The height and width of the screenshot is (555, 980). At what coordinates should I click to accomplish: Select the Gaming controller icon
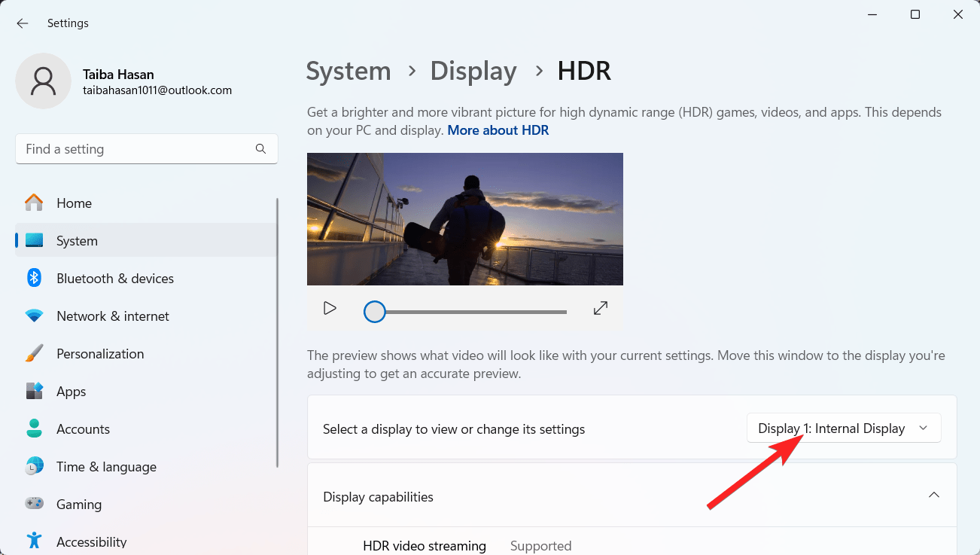coord(34,504)
